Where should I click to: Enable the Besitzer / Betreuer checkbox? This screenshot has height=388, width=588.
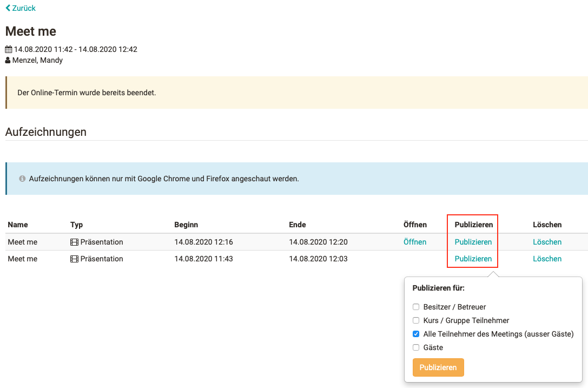coord(416,307)
